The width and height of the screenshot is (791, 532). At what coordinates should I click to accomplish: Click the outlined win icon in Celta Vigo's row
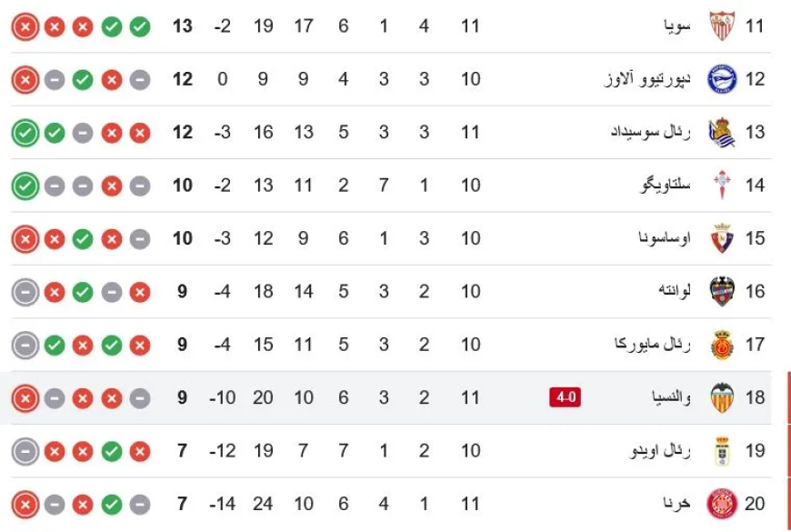tap(25, 186)
